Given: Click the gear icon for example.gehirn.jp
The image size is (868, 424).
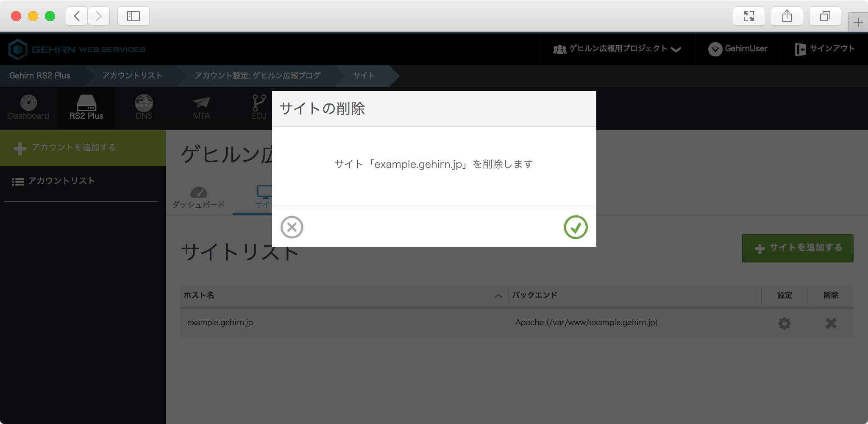Looking at the screenshot, I should click(784, 323).
